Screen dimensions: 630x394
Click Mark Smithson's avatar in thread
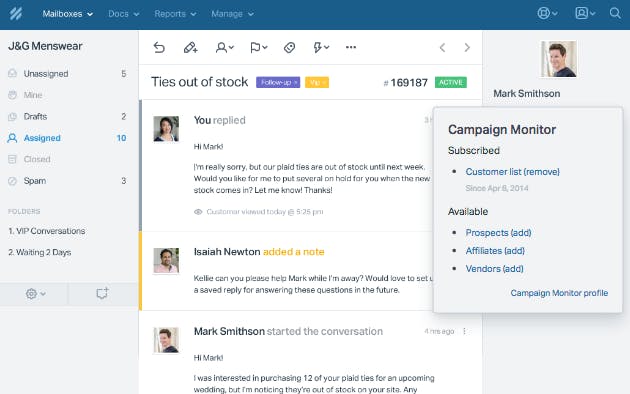166,340
